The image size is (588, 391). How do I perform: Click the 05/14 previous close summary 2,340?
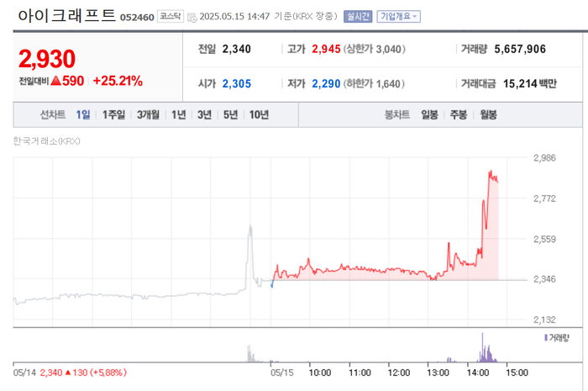[51, 373]
